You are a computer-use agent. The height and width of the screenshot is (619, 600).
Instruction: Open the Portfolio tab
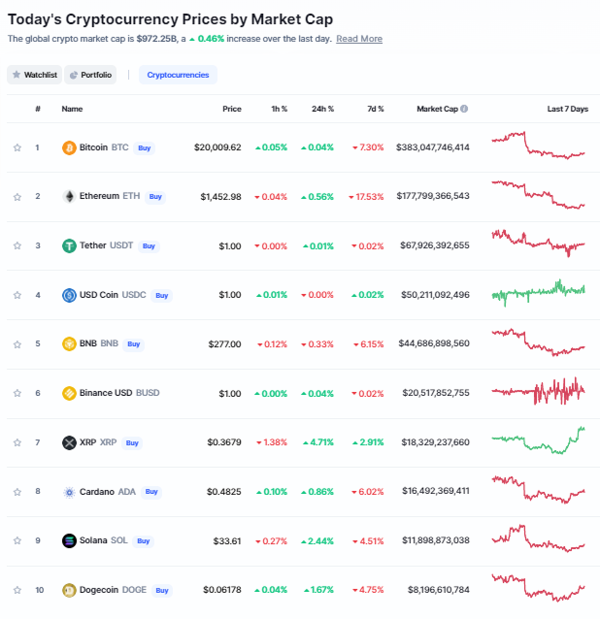(x=90, y=75)
